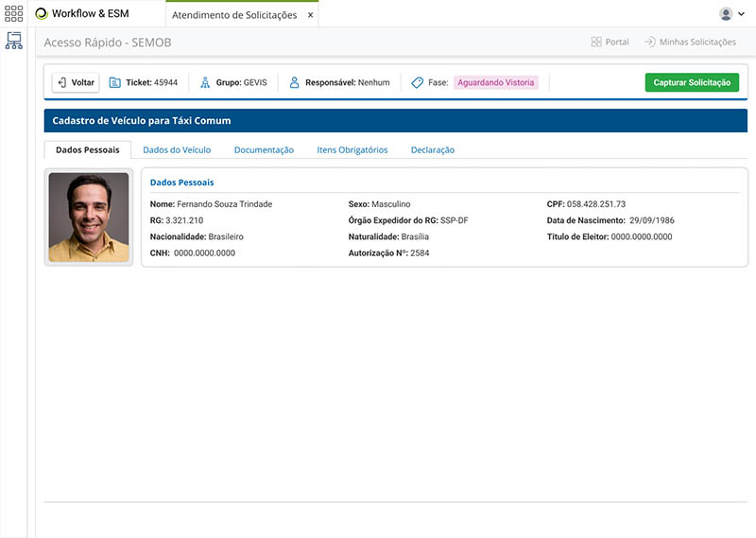Click the user avatar icon

(x=726, y=14)
